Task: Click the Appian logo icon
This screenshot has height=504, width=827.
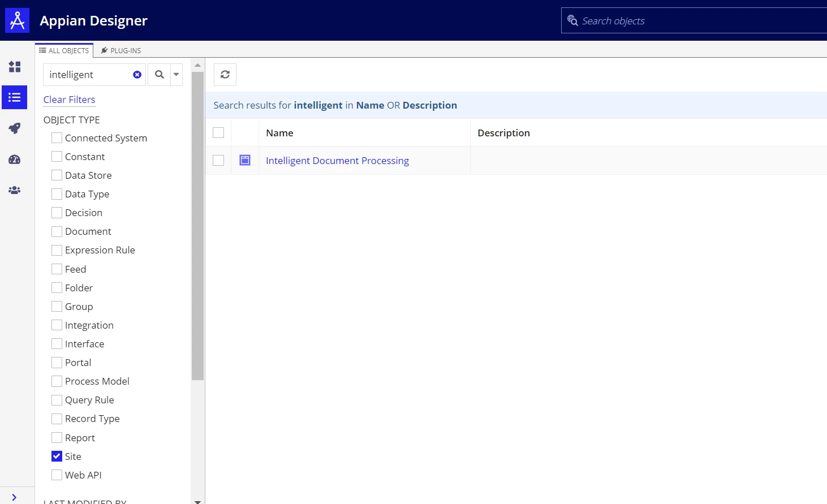Action: click(17, 20)
